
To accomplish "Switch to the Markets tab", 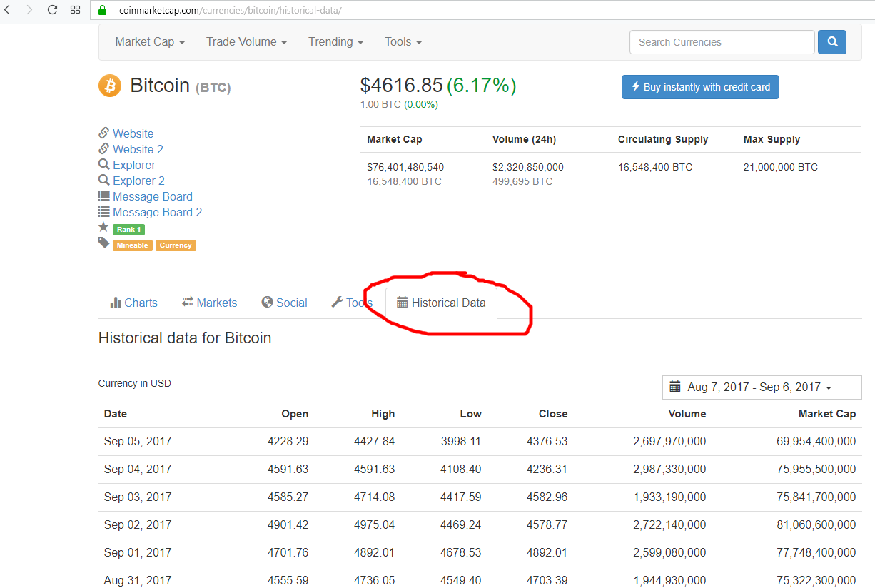I will click(x=209, y=303).
